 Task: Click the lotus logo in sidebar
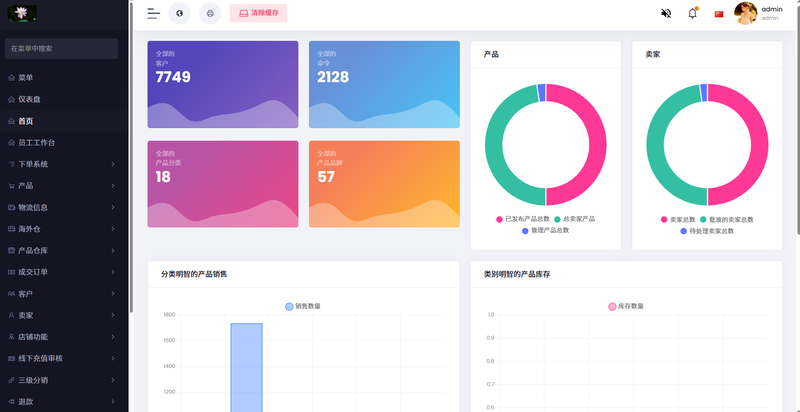click(22, 13)
